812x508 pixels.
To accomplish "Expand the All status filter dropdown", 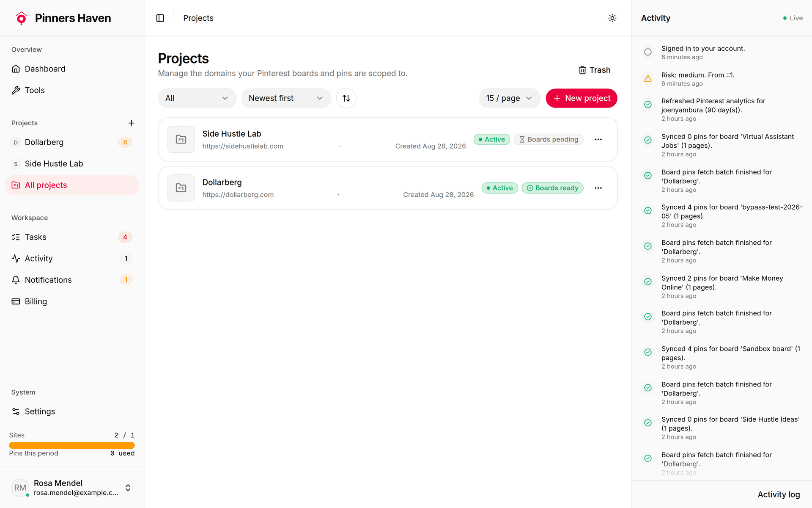I will tap(197, 98).
